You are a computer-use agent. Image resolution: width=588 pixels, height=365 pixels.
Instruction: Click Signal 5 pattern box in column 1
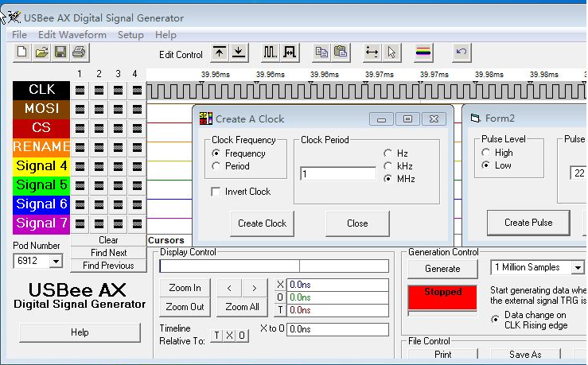[80, 185]
